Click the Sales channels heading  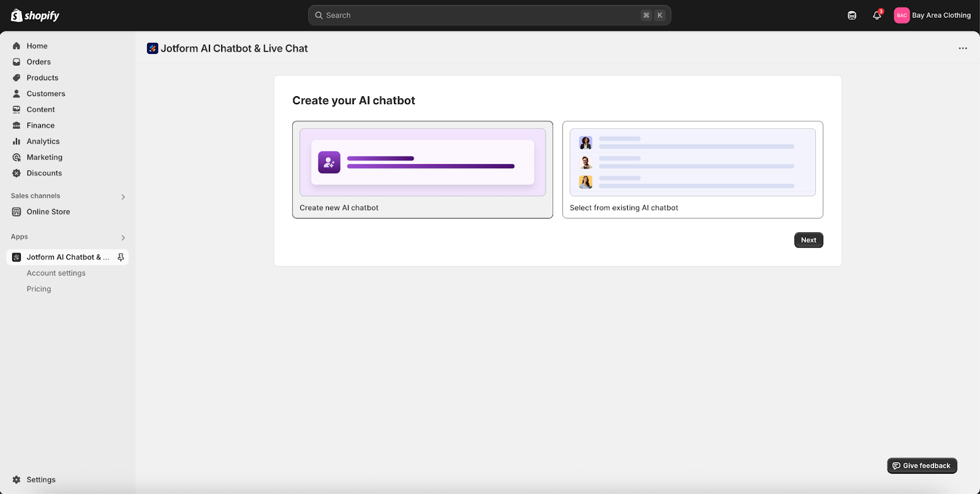(x=36, y=196)
